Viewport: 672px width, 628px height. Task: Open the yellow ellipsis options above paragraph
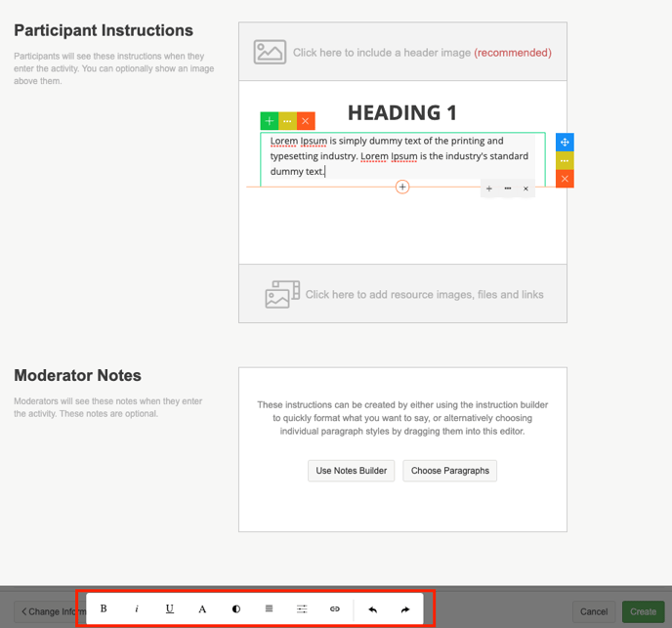click(x=287, y=121)
